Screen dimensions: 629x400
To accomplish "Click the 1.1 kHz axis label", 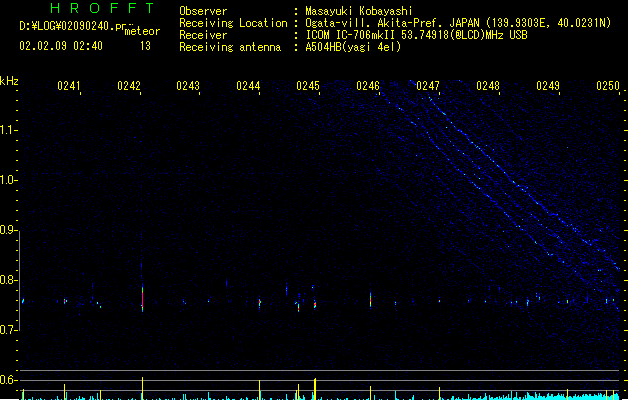I will 8,130.
